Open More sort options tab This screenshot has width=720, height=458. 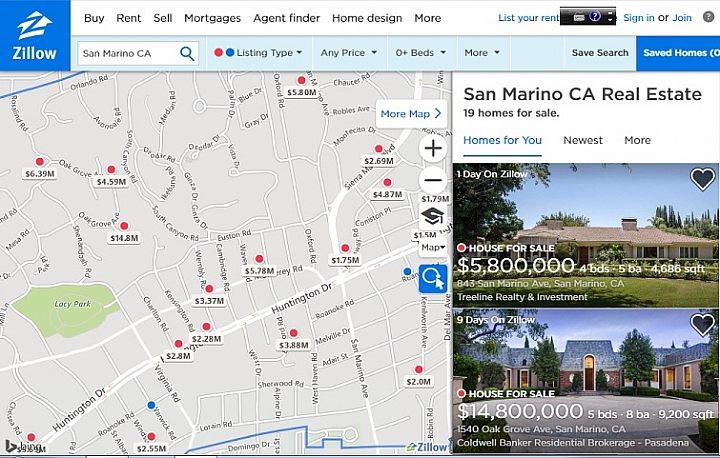[637, 140]
